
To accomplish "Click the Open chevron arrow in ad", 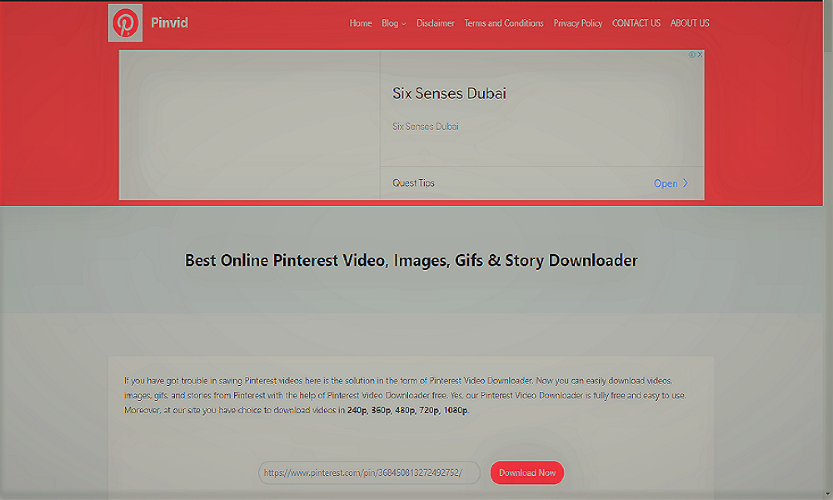I will (685, 183).
